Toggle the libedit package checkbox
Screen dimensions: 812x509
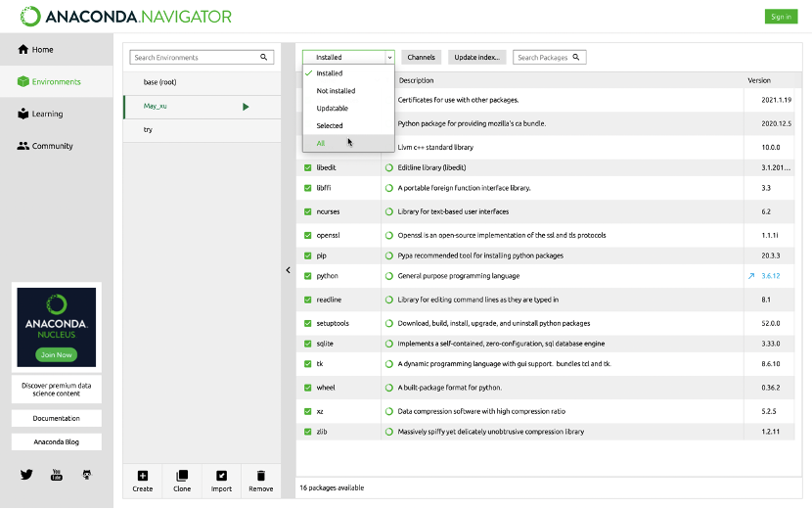coord(307,167)
